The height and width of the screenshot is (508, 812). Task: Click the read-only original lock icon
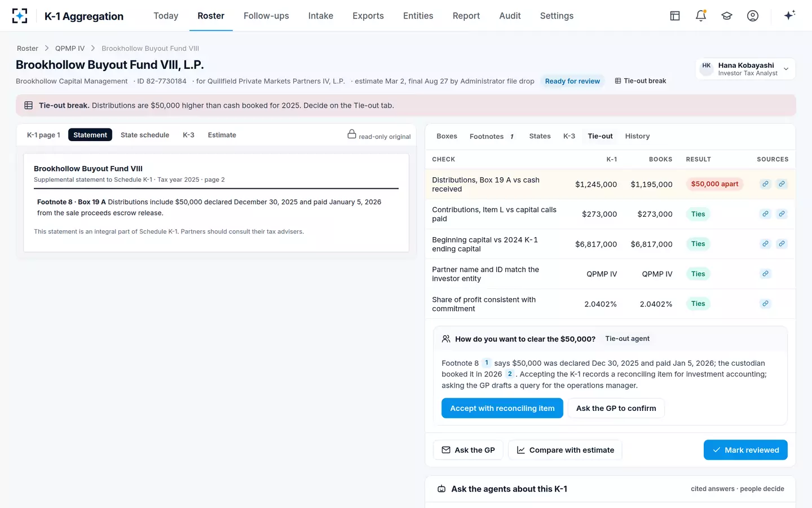click(x=352, y=134)
